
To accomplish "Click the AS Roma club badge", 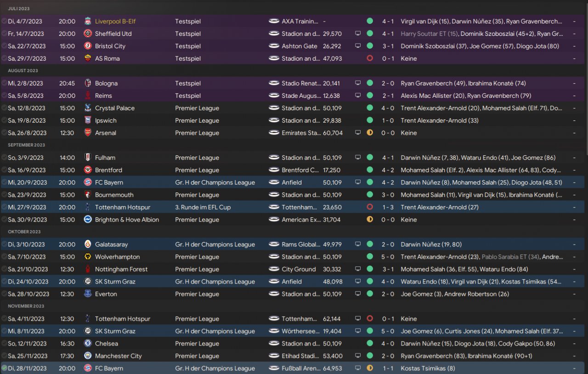I will click(x=88, y=58).
